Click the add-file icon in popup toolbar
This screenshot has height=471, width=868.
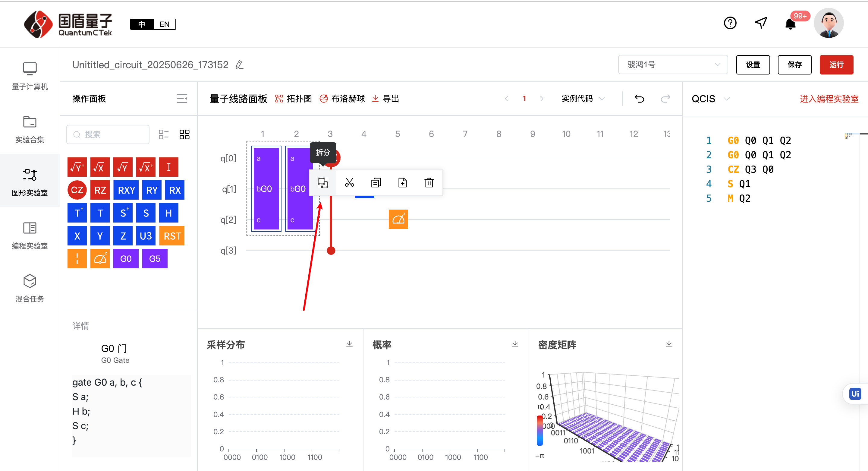403,183
